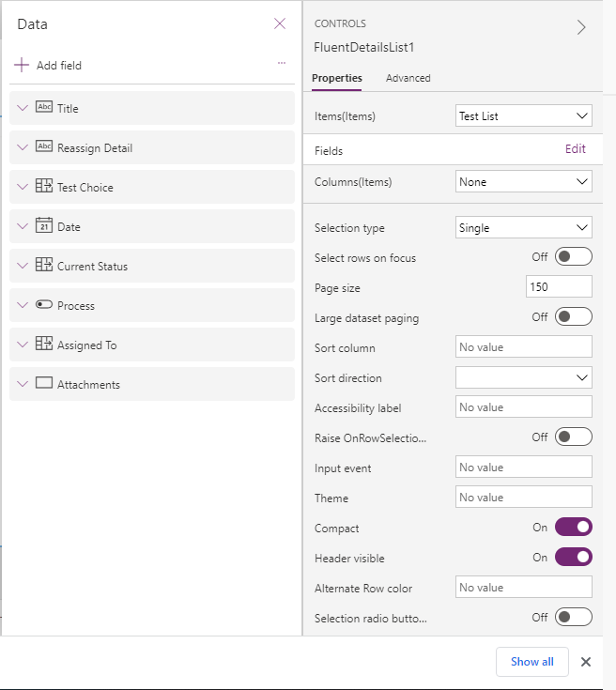This screenshot has height=690, width=616.
Task: Turn off the Compact toggle
Action: (573, 528)
